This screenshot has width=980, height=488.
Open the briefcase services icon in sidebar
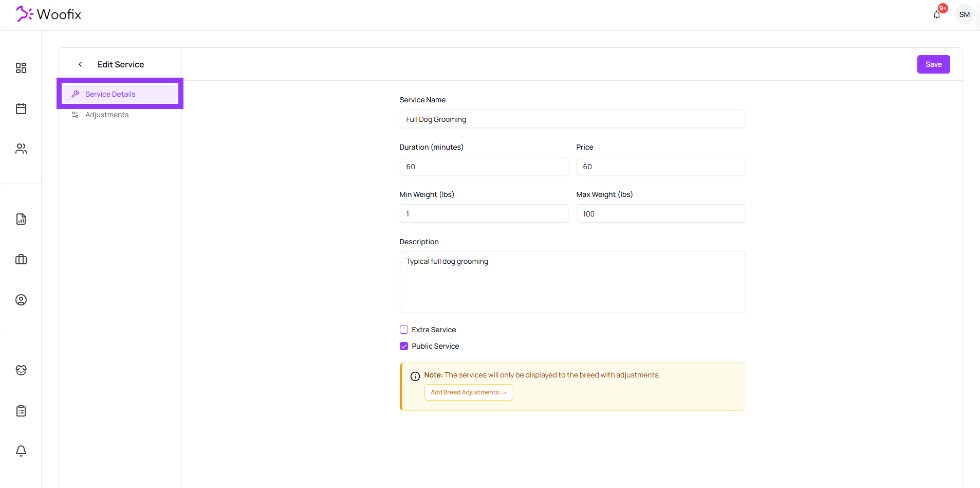pos(21,259)
